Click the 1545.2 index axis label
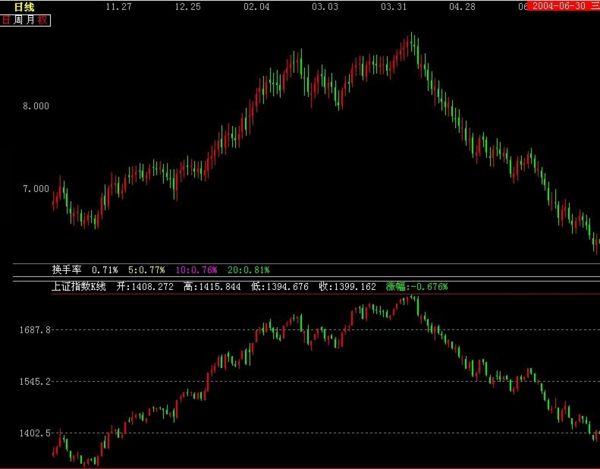 pos(35,381)
